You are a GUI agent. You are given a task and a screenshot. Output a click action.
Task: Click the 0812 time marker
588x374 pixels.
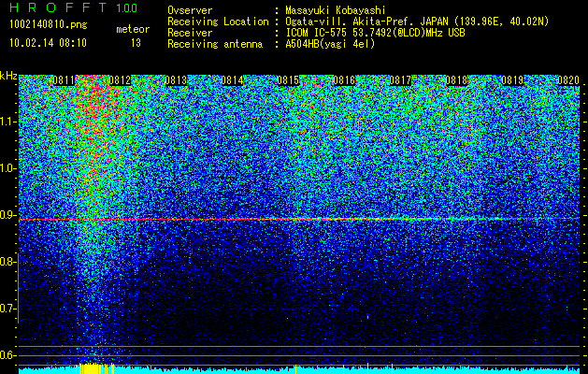coord(120,80)
